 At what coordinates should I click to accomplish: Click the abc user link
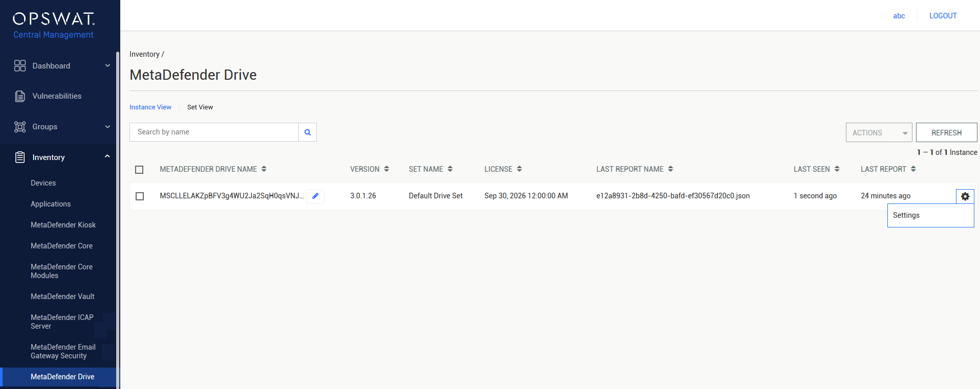(x=899, y=16)
